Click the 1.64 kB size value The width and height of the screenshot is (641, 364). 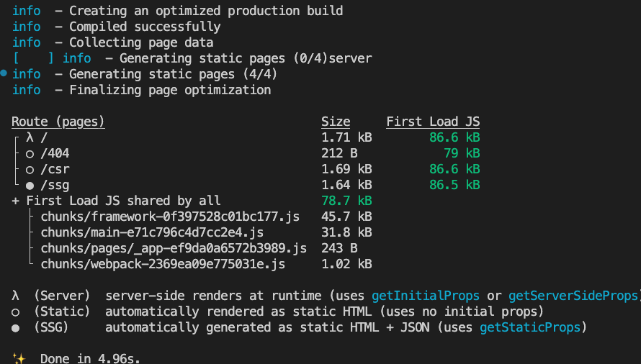[346, 186]
